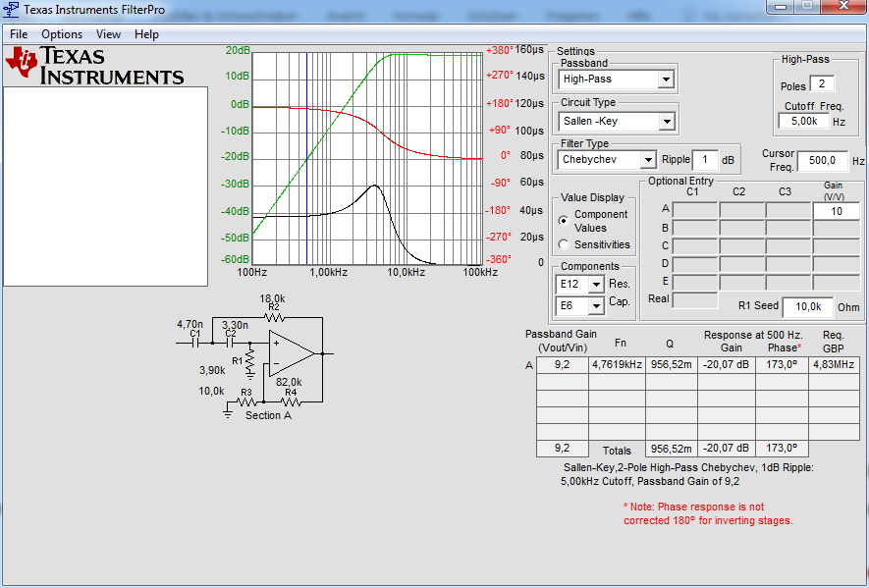Click the R3 resistor symbol in the schematic

pos(247,401)
